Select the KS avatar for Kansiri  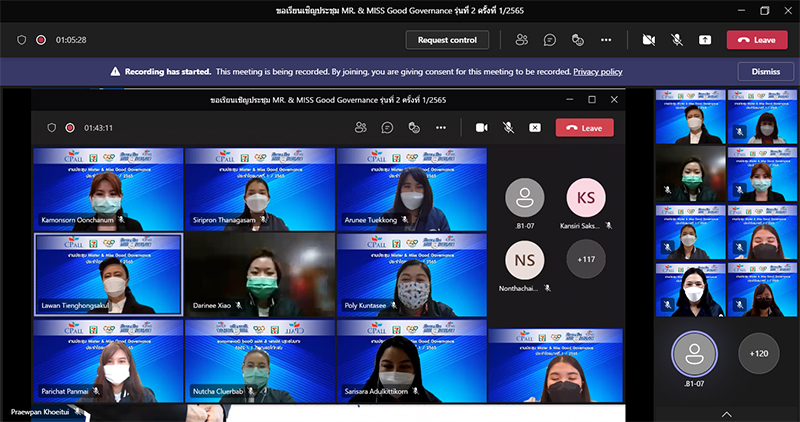tap(585, 197)
